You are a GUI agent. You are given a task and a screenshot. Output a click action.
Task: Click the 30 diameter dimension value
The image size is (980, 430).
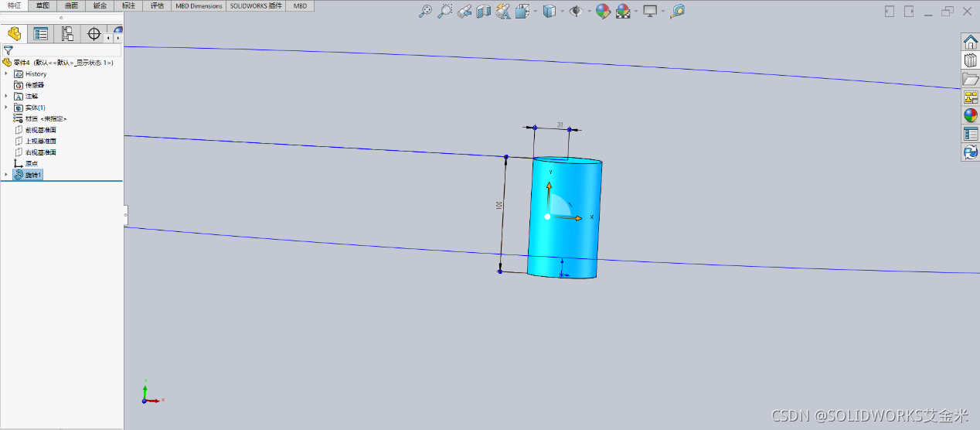click(x=560, y=125)
